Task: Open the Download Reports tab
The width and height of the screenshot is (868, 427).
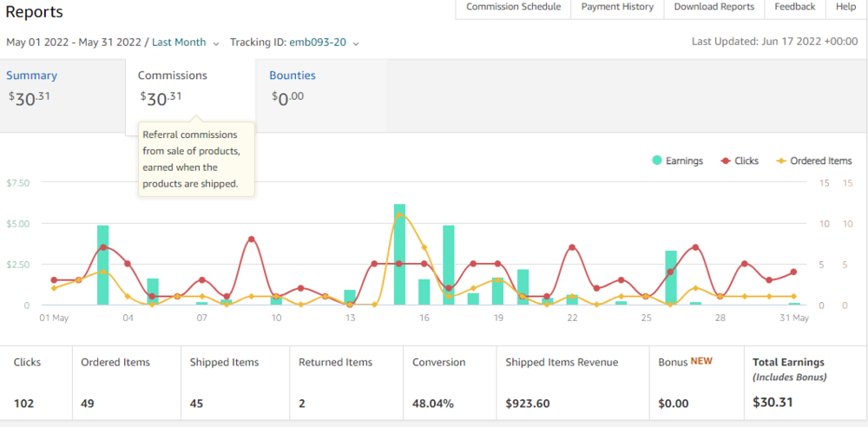Action: point(714,7)
